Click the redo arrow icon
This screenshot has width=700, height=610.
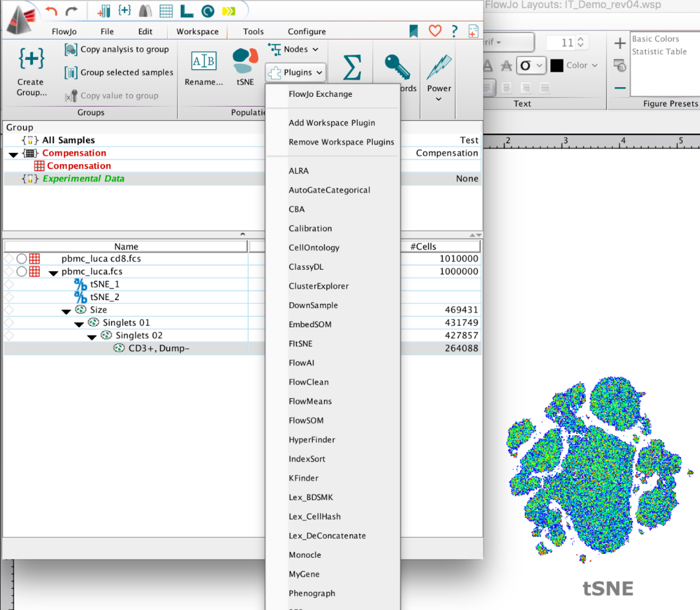pyautogui.click(x=72, y=11)
